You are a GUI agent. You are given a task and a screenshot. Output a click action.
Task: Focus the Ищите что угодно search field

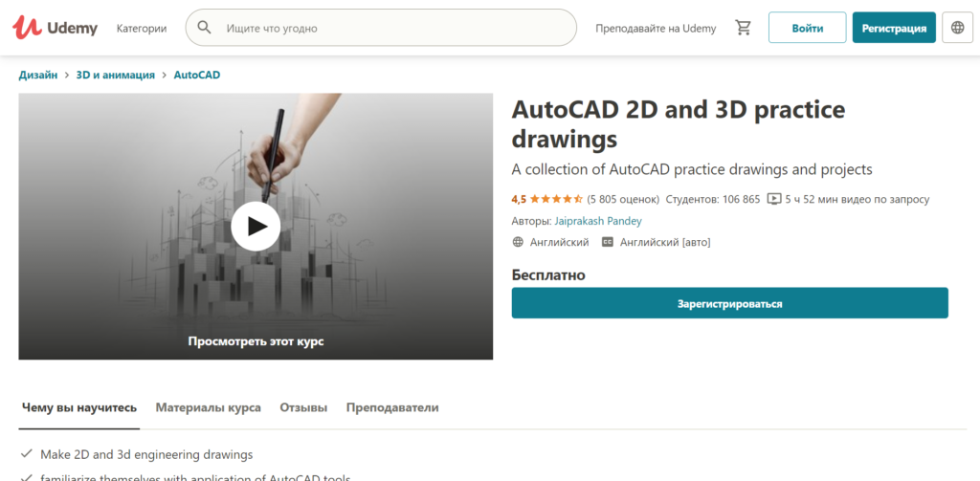[392, 29]
